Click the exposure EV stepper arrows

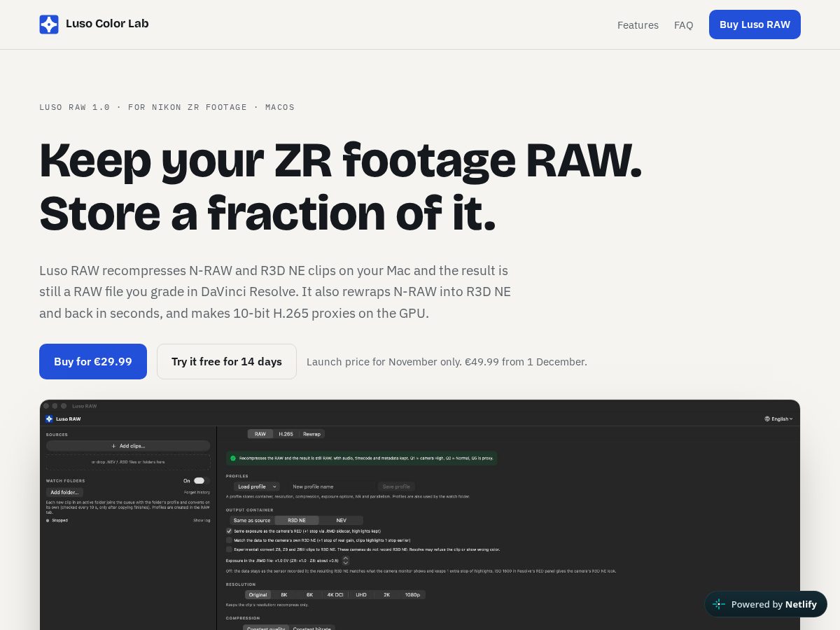345,561
